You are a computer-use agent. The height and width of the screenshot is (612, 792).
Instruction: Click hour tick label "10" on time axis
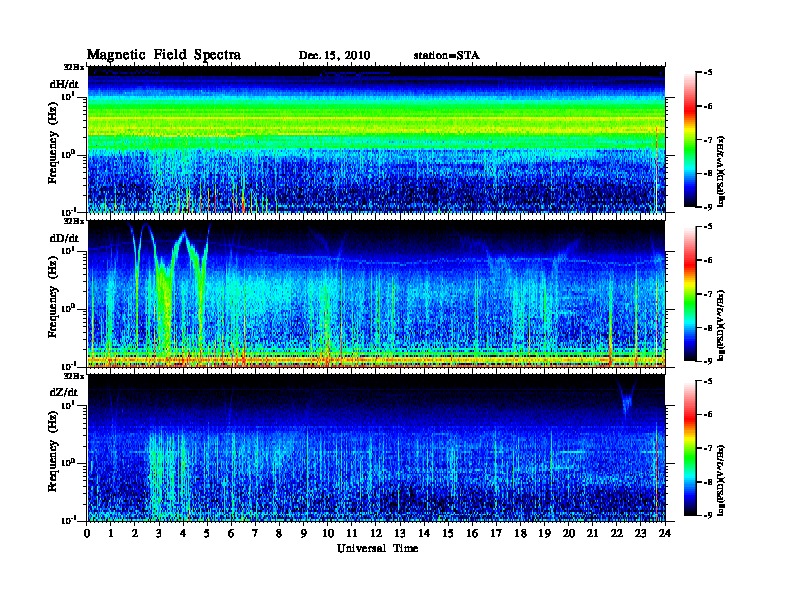pos(328,533)
